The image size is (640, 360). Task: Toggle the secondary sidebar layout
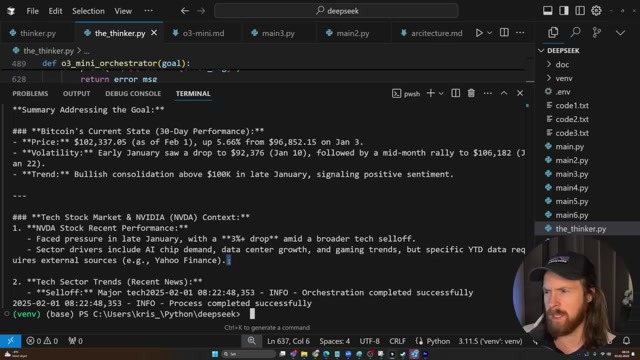click(580, 11)
